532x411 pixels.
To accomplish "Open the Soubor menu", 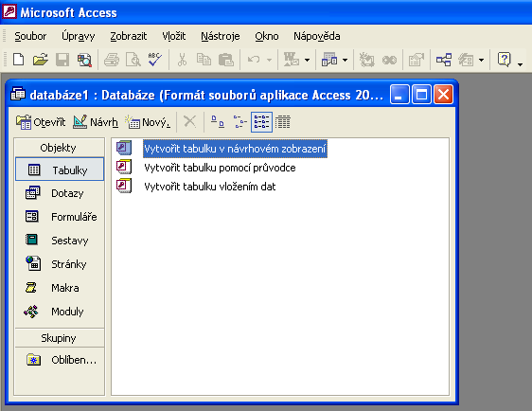I will point(30,36).
